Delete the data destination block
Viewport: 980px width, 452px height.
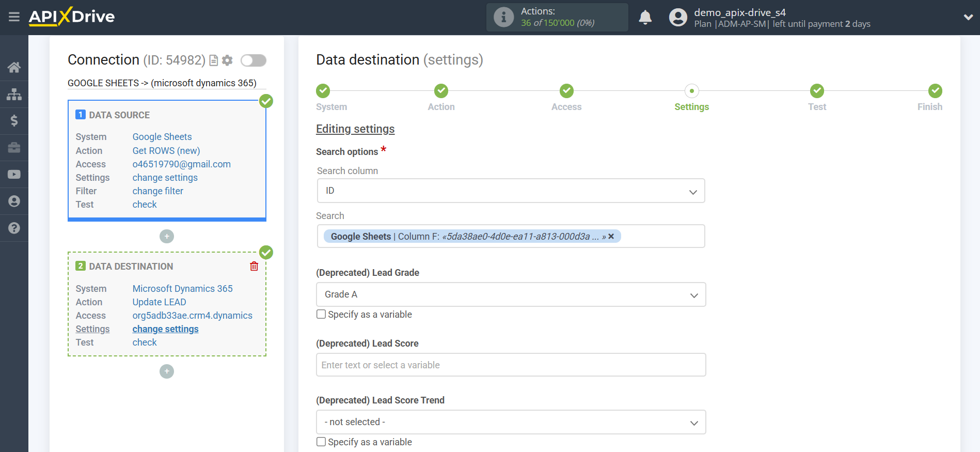254,266
